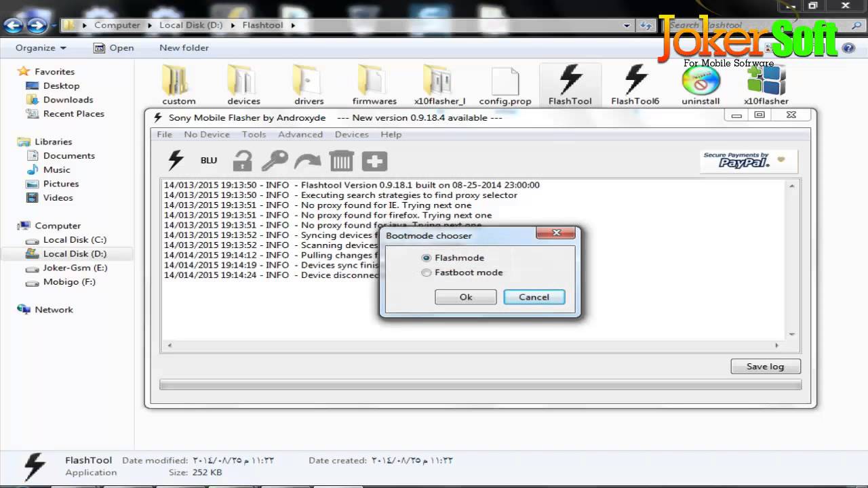Image resolution: width=868 pixels, height=488 pixels.
Task: Expand the arrow after Local Disk (D:) in path
Action: 233,25
